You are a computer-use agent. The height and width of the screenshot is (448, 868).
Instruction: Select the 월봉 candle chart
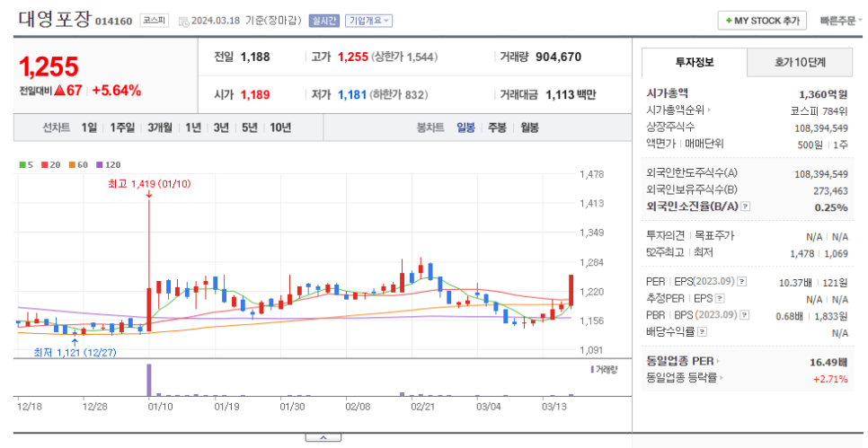pos(529,127)
